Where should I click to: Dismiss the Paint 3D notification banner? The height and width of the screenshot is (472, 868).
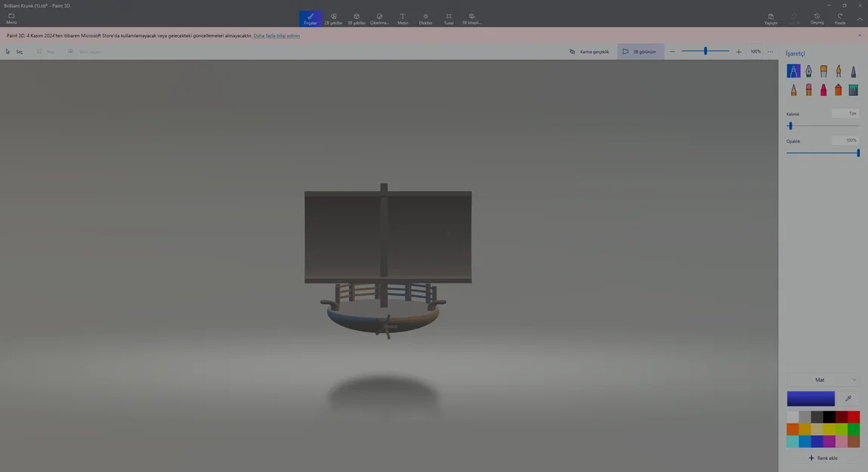[x=860, y=35]
